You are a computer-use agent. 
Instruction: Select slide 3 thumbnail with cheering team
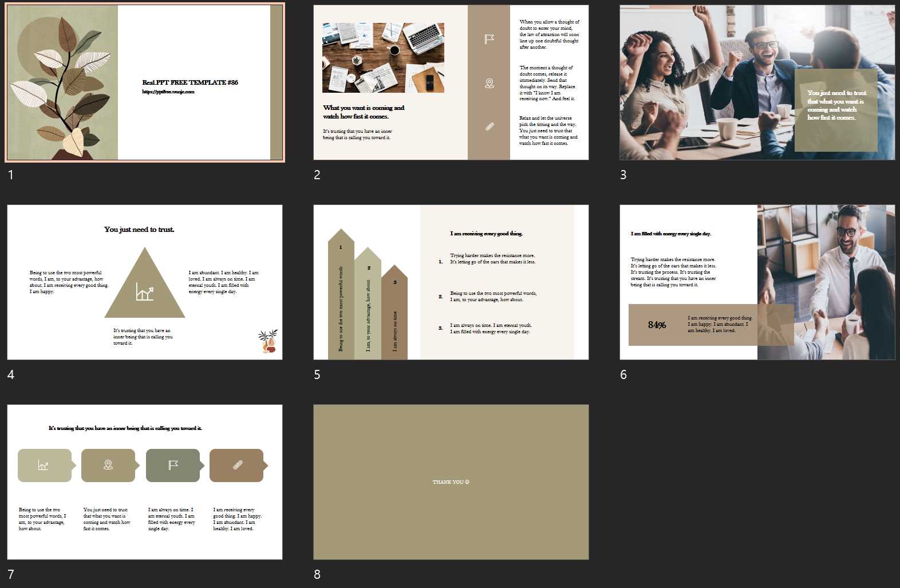pyautogui.click(x=757, y=82)
